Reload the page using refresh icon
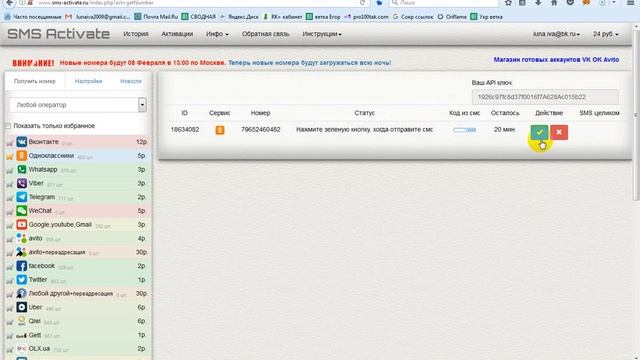The height and width of the screenshot is (360, 640). pos(362,3)
